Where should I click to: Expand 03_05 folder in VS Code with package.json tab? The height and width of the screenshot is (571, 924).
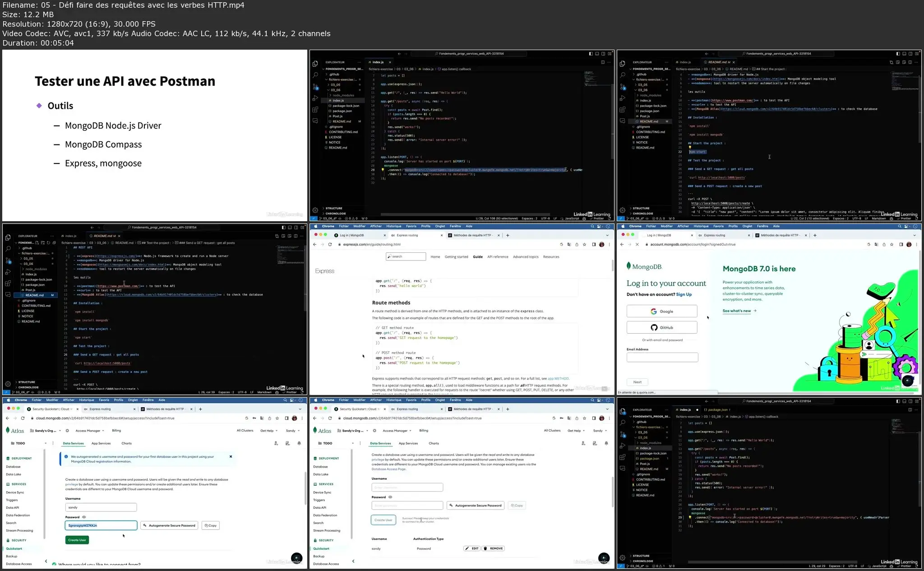(642, 432)
